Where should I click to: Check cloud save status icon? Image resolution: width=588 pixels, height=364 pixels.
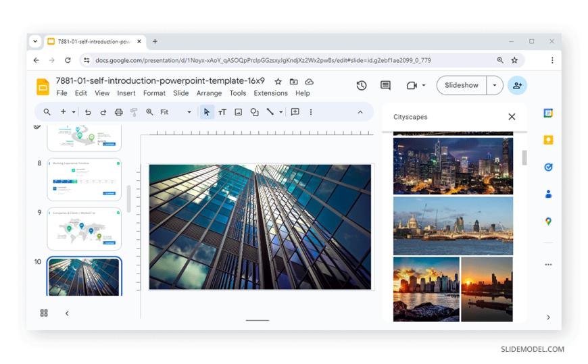(309, 82)
